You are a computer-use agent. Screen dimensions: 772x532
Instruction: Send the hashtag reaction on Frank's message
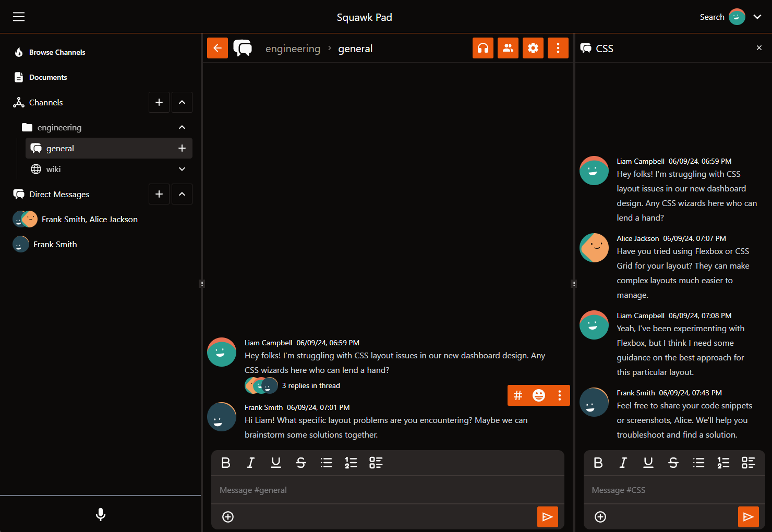click(x=517, y=395)
